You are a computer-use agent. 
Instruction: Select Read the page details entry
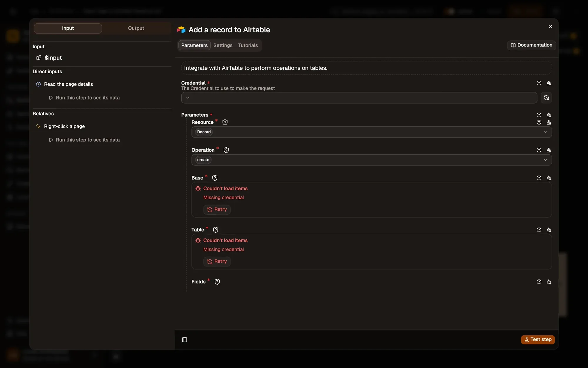64,84
